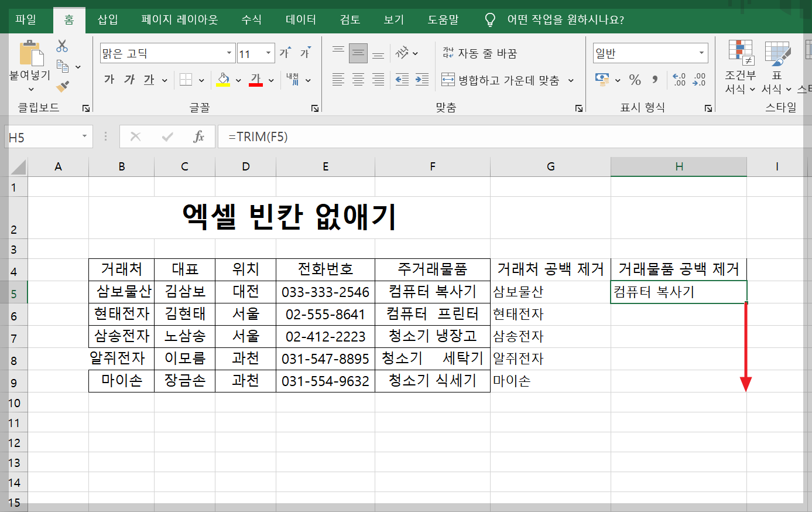The image size is (812, 512).
Task: Open the fill color dropdown arrow
Action: pos(237,80)
